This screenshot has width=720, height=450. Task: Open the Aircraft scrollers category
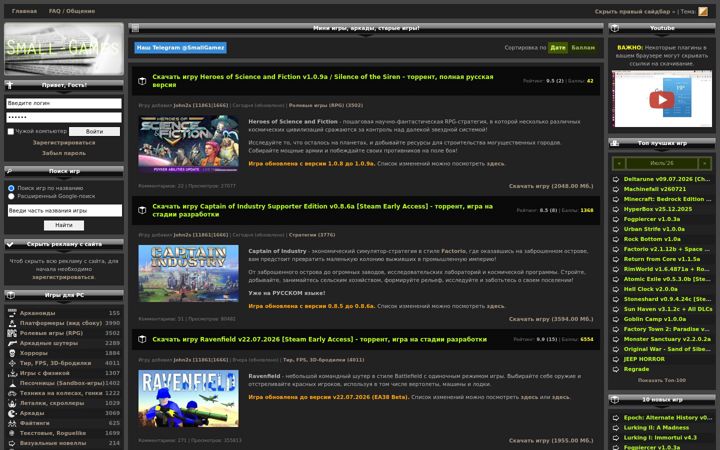(x=52, y=403)
